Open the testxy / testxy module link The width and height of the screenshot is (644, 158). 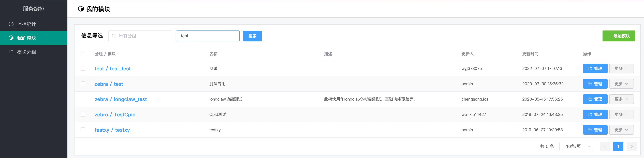coord(112,130)
